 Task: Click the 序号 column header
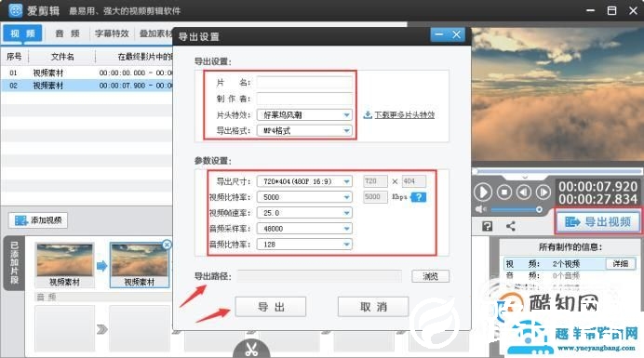tap(14, 57)
